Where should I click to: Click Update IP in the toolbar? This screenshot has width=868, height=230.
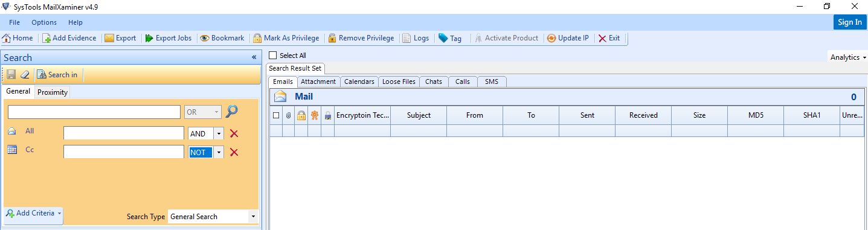click(x=568, y=38)
